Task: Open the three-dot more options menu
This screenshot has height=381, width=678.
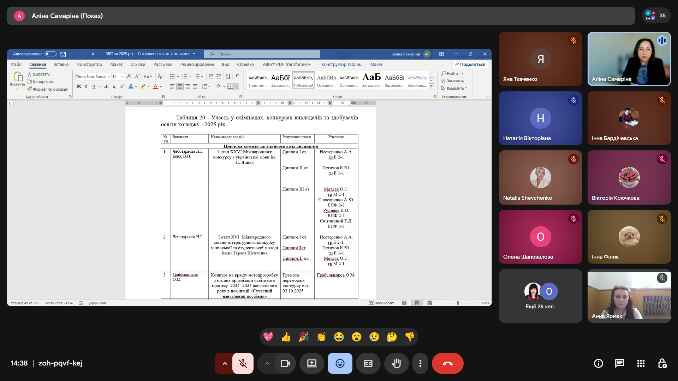Action: [420, 364]
